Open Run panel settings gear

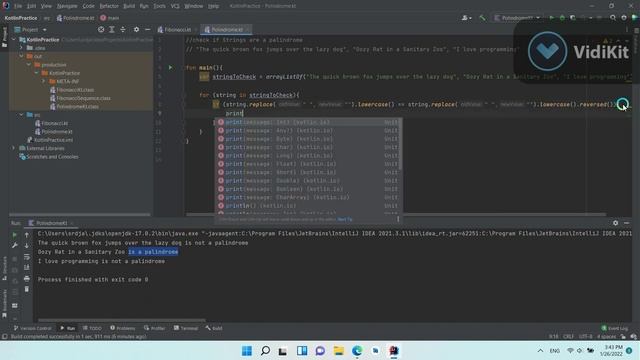click(615, 223)
